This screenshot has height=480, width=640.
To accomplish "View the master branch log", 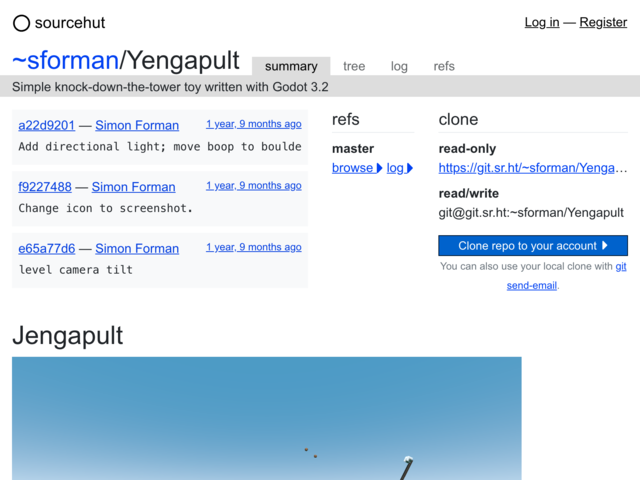I will (399, 168).
